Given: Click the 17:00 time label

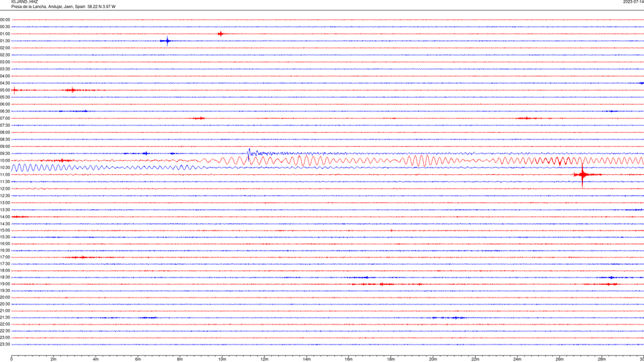Looking at the screenshot, I should coord(5,257).
